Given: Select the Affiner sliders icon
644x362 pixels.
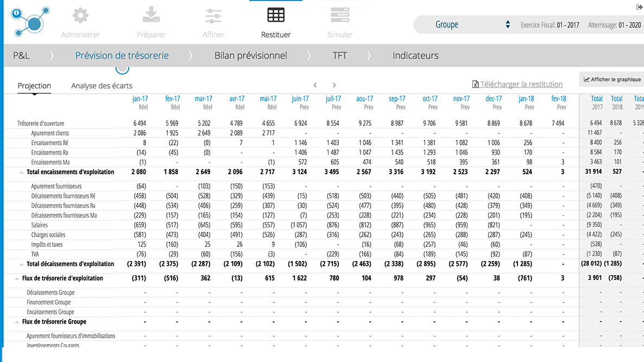Looking at the screenshot, I should (213, 16).
